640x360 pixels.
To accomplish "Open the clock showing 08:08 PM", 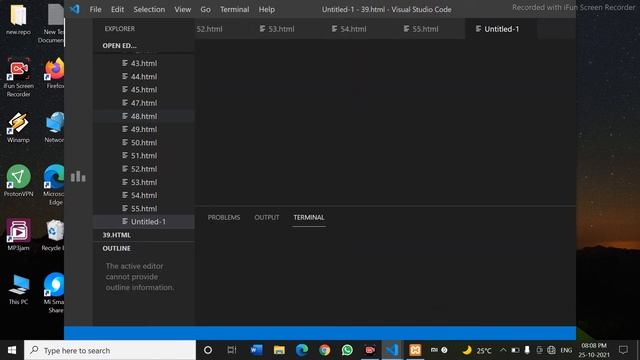I will pyautogui.click(x=594, y=350).
